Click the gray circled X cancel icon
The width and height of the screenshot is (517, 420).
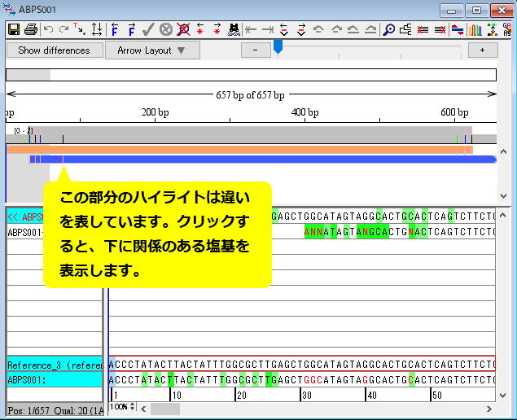point(166,30)
